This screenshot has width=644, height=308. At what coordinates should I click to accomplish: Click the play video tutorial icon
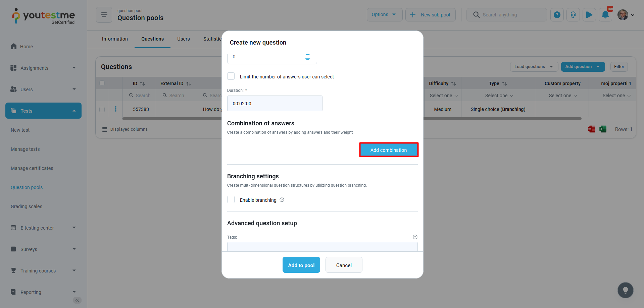pyautogui.click(x=589, y=15)
